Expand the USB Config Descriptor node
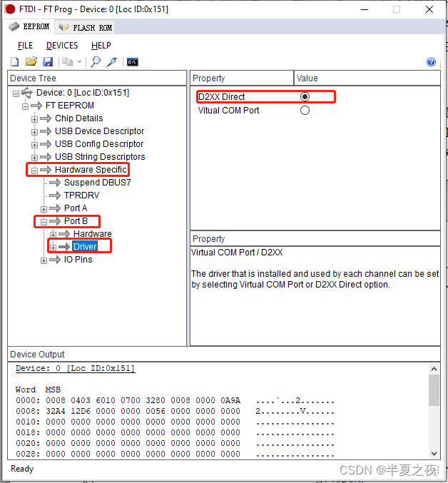This screenshot has width=448, height=483. tap(34, 145)
